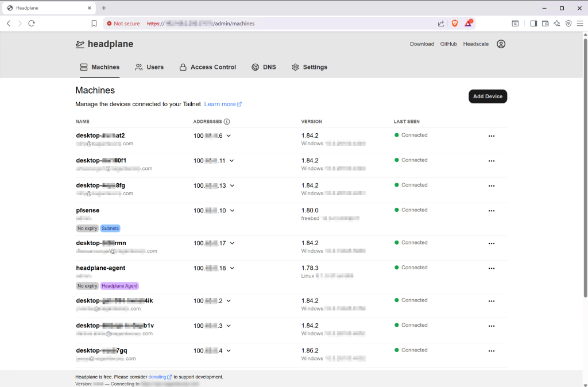
Task: Open options menu for desktop machine ending at2
Action: [x=492, y=136]
